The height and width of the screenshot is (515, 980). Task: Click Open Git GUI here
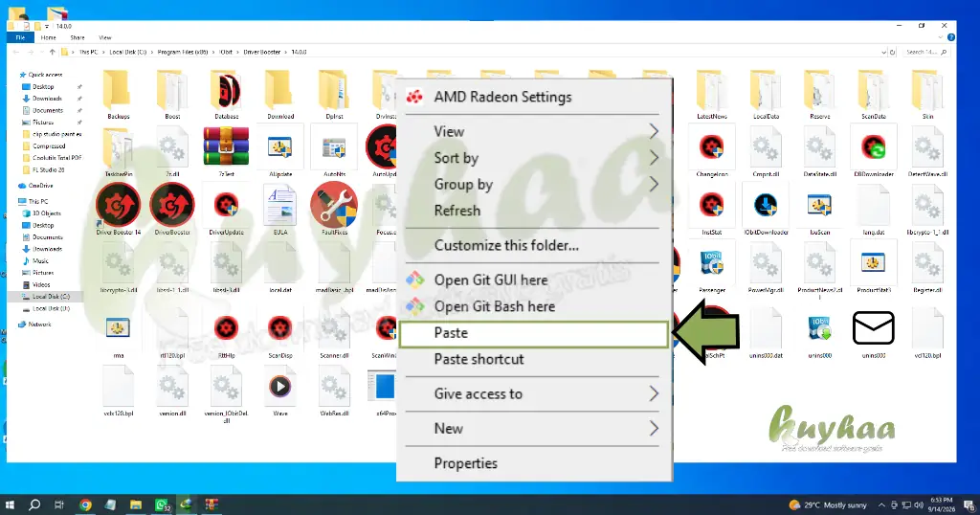534,280
